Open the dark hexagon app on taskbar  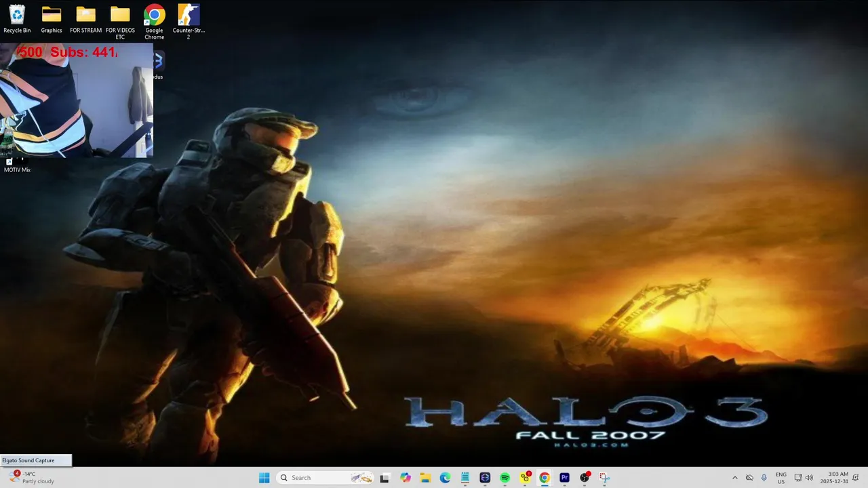[485, 478]
